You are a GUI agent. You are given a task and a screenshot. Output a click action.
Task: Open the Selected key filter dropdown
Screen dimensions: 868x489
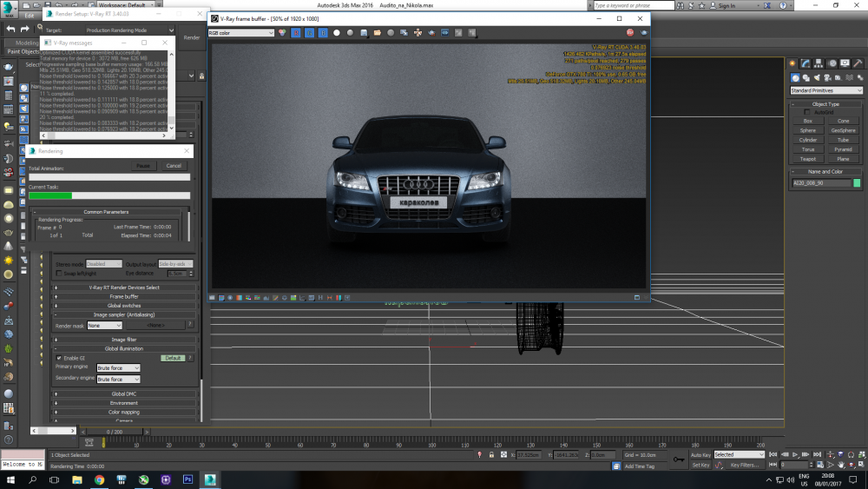click(x=739, y=454)
